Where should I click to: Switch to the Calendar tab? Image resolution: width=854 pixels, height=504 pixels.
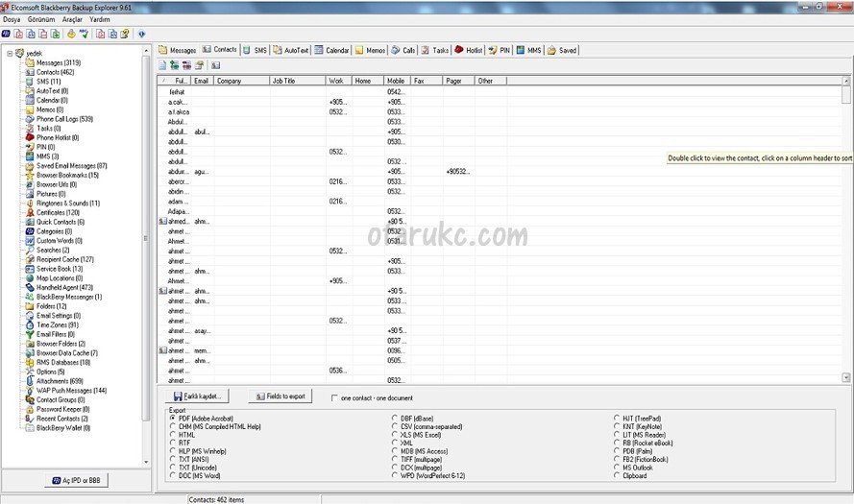[x=331, y=50]
